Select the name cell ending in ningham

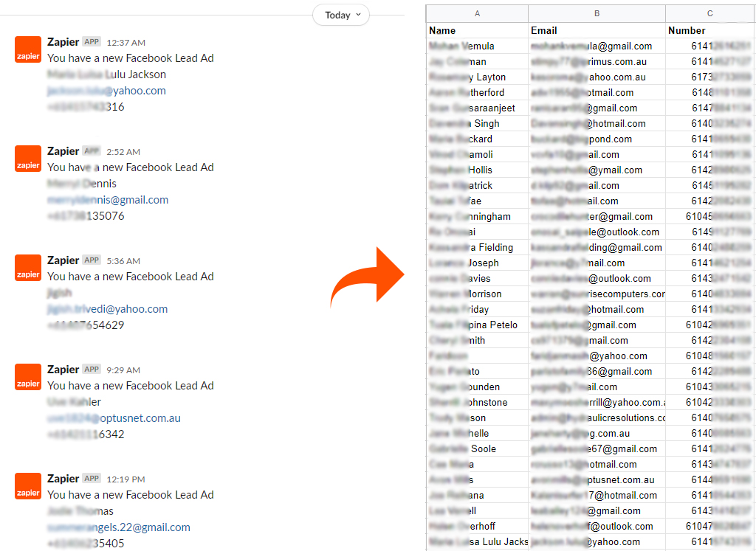(478, 217)
